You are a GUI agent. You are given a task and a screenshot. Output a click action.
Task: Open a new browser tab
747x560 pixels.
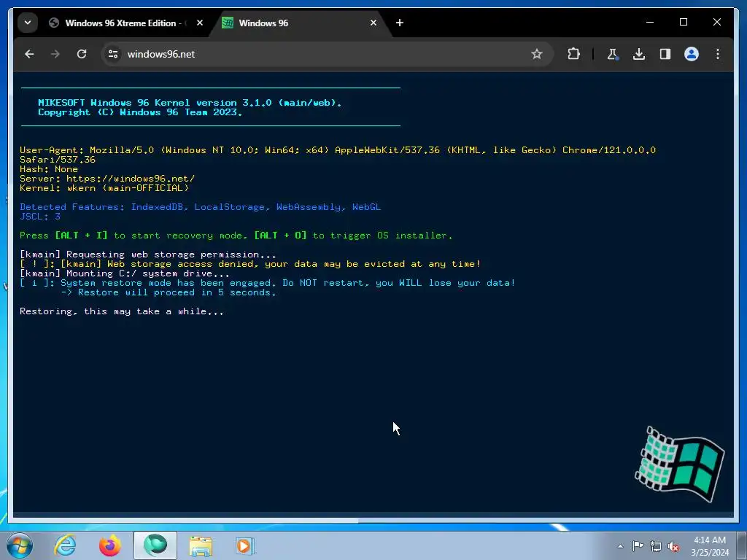click(x=400, y=23)
